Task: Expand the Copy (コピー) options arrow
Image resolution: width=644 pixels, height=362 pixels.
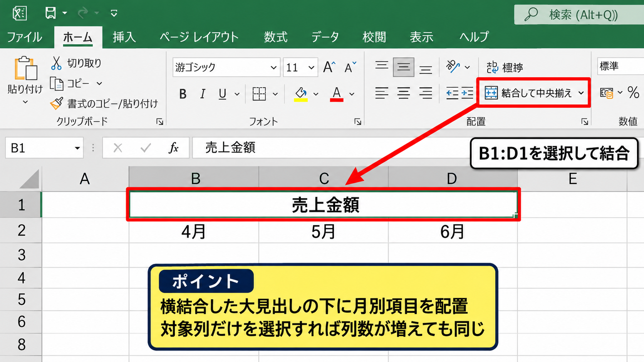Action: pyautogui.click(x=99, y=83)
